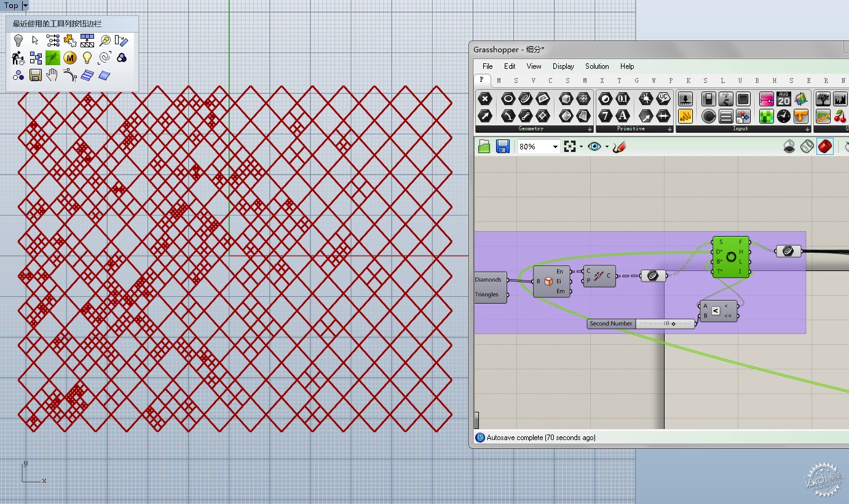Select the clock input component
The width and height of the screenshot is (849, 504).
(x=784, y=116)
